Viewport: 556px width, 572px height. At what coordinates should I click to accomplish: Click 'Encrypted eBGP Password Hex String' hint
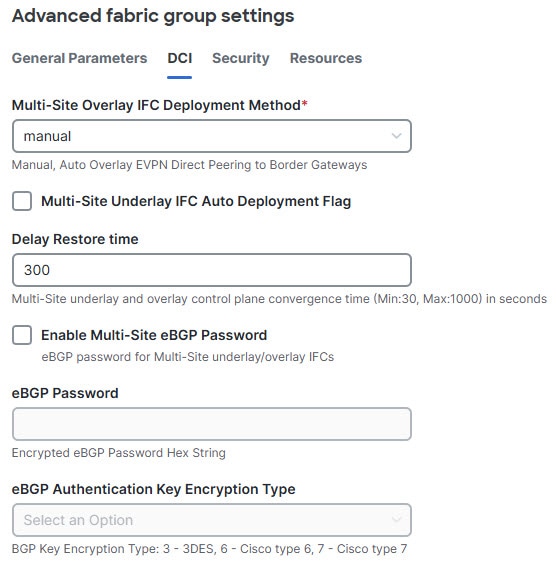coord(119,453)
